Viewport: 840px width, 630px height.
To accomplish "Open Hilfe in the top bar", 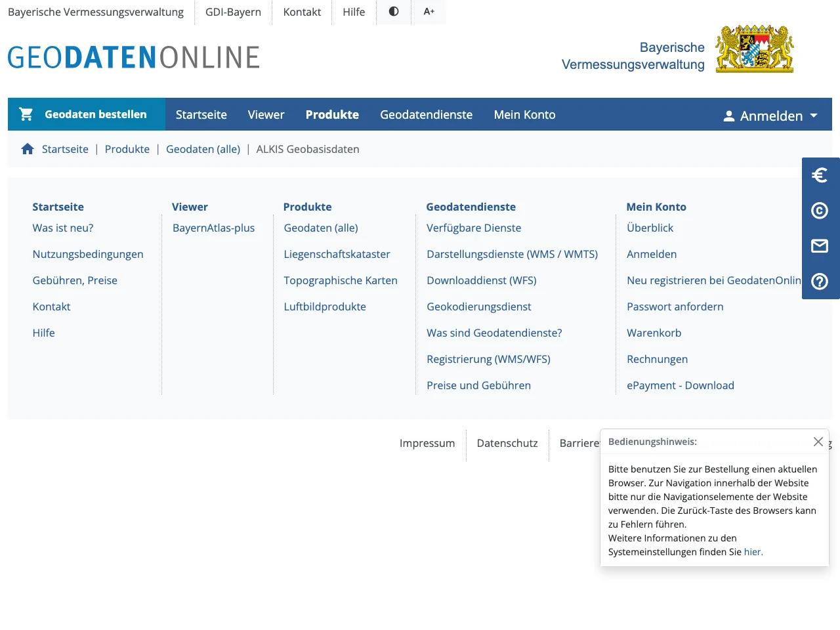I will (x=354, y=12).
